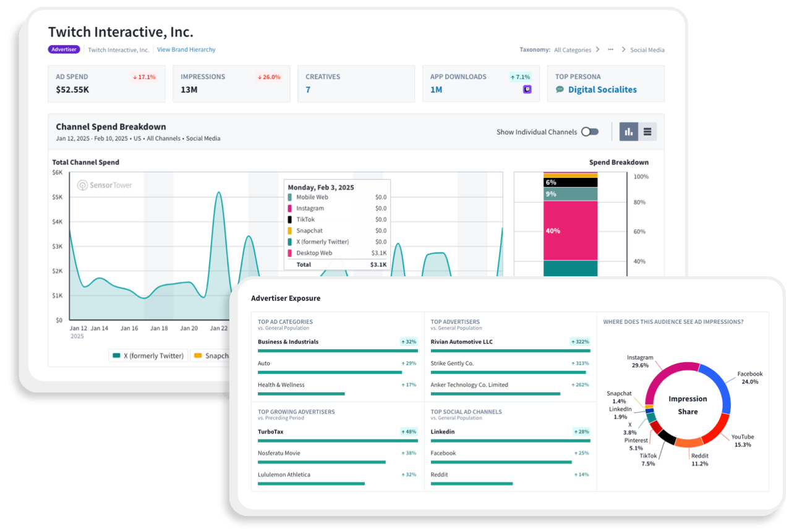797x532 pixels.
Task: Click the Jan 22 spend peak on chart
Action: [x=219, y=193]
